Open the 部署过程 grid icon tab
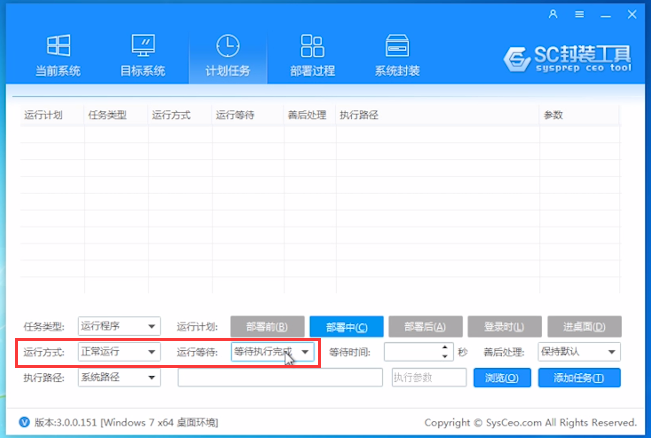 click(312, 46)
